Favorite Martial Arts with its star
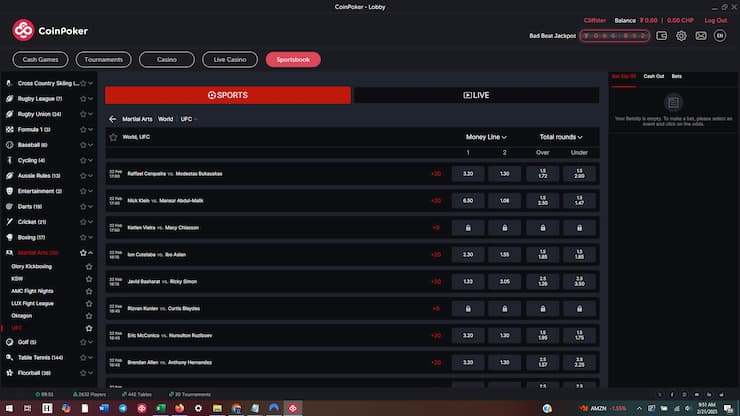This screenshot has height=416, width=740. pos(83,253)
